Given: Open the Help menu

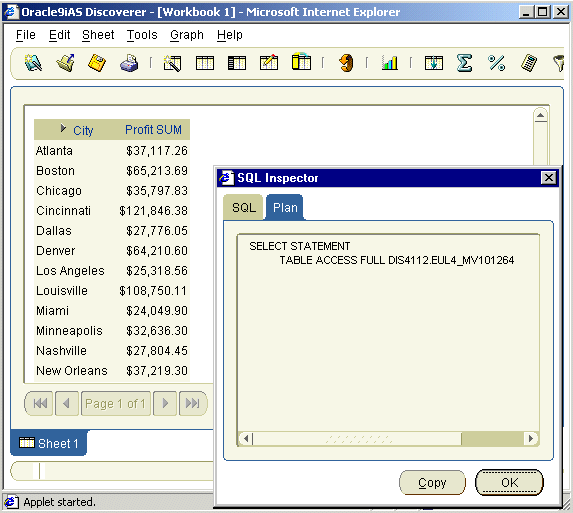Looking at the screenshot, I should pyautogui.click(x=229, y=35).
